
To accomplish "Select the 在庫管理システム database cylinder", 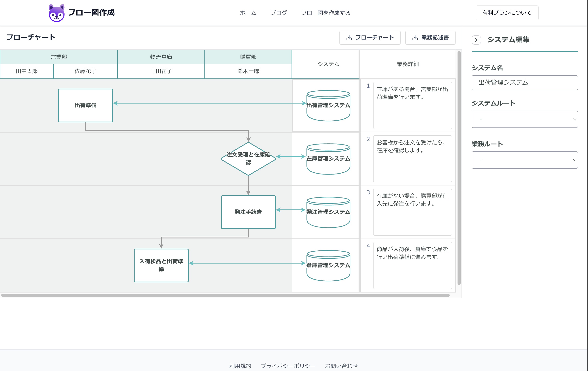I will 328,159.
